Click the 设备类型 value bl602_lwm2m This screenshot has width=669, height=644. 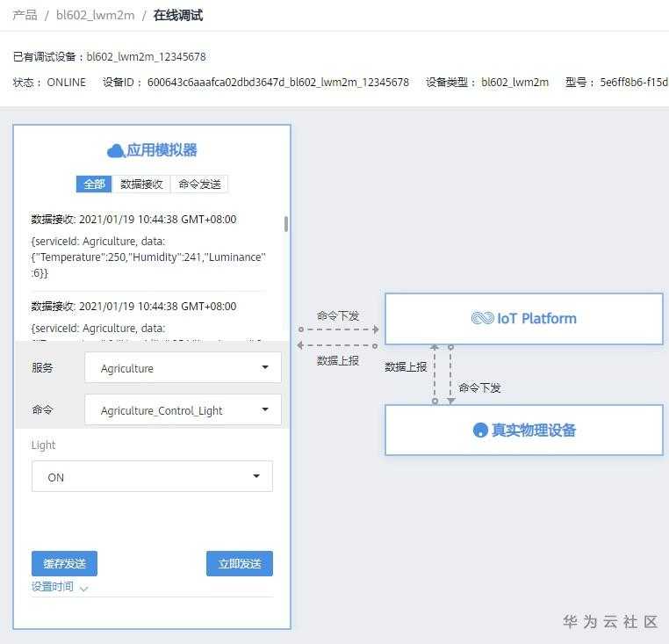click(515, 82)
